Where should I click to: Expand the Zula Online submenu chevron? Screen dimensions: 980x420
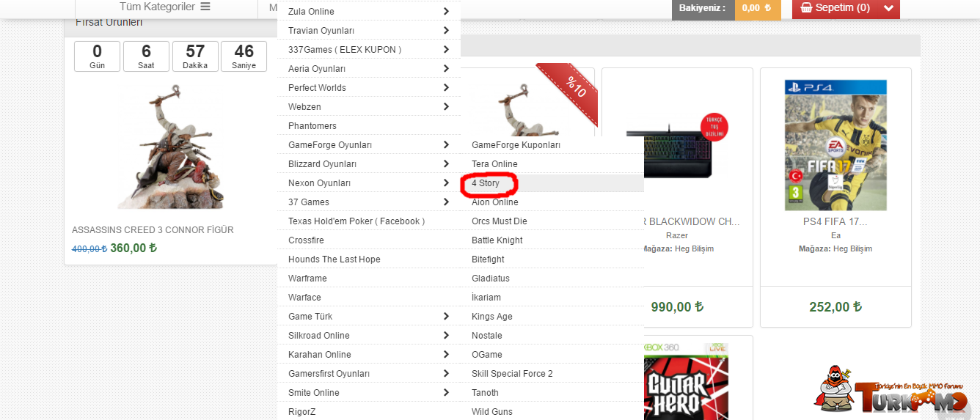pos(447,11)
